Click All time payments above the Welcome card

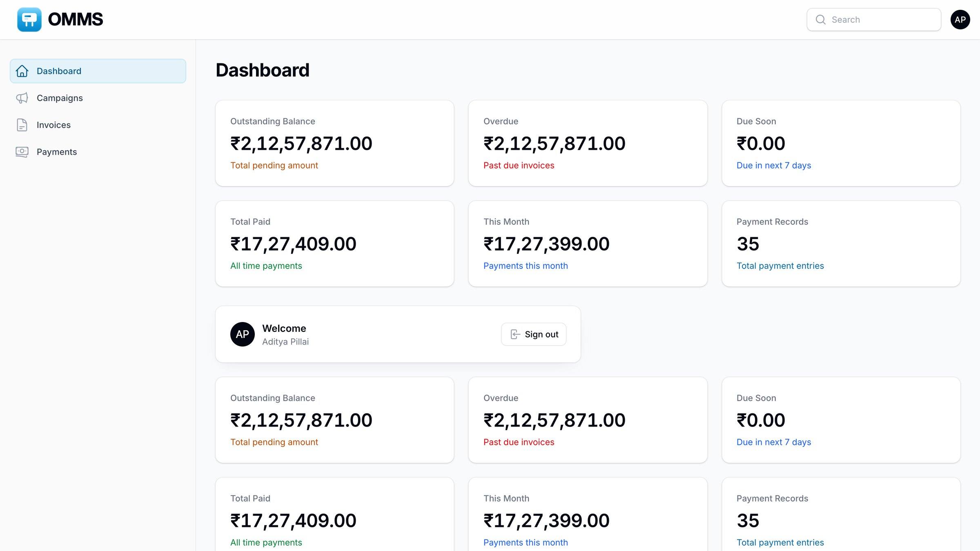[x=266, y=266]
